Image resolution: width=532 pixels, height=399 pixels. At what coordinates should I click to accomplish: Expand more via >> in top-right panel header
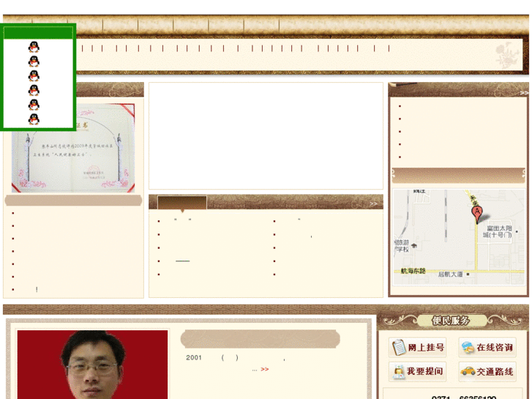(x=524, y=93)
